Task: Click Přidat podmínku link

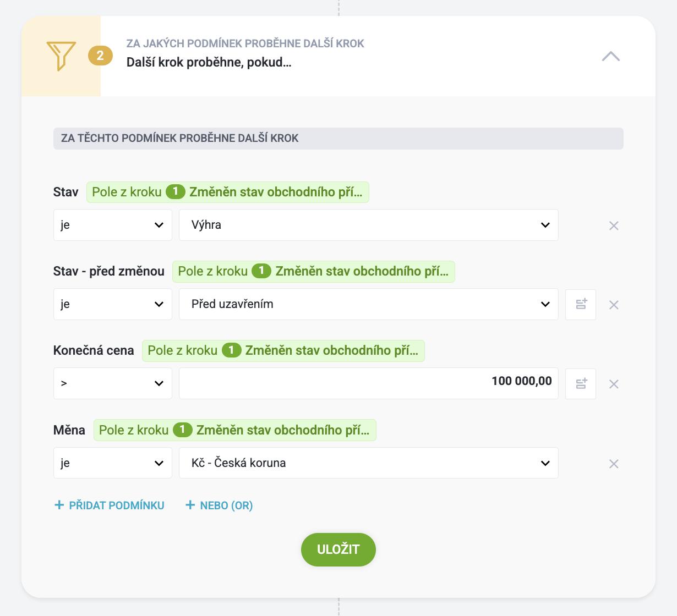Action: click(x=109, y=505)
